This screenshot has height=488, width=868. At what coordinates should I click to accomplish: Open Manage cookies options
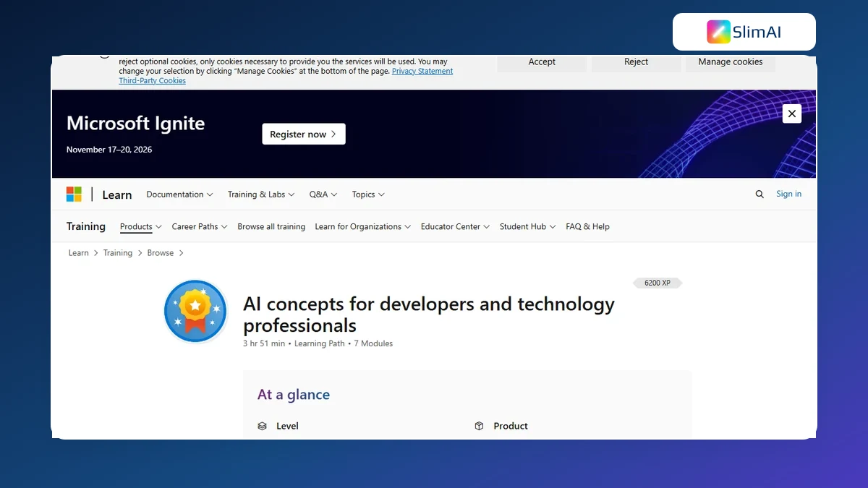coord(731,62)
